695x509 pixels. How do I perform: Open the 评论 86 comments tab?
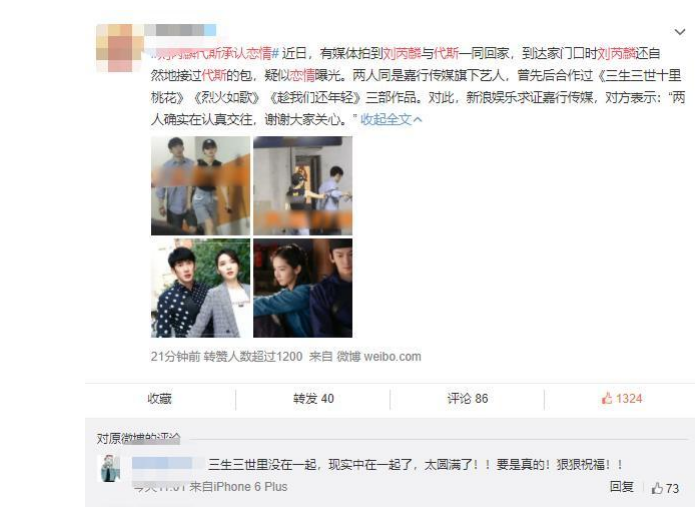[468, 399]
